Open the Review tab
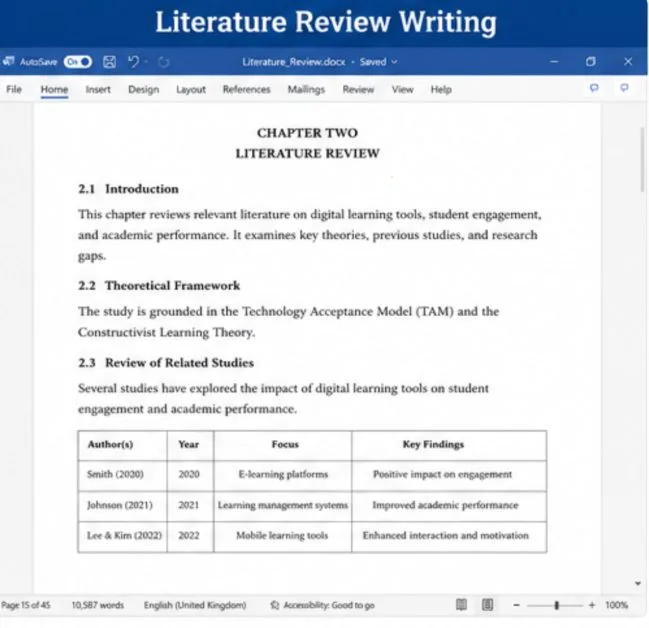This screenshot has width=649, height=628. [358, 89]
